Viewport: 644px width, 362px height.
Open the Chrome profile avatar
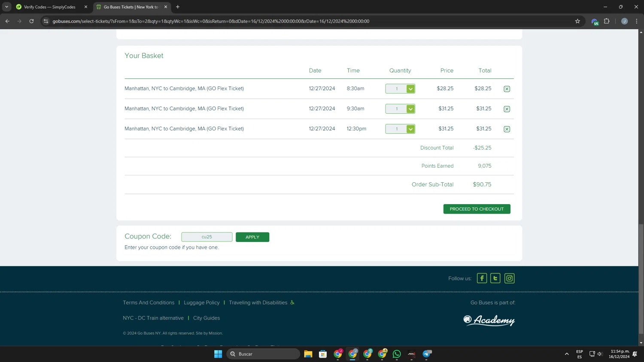[624, 21]
